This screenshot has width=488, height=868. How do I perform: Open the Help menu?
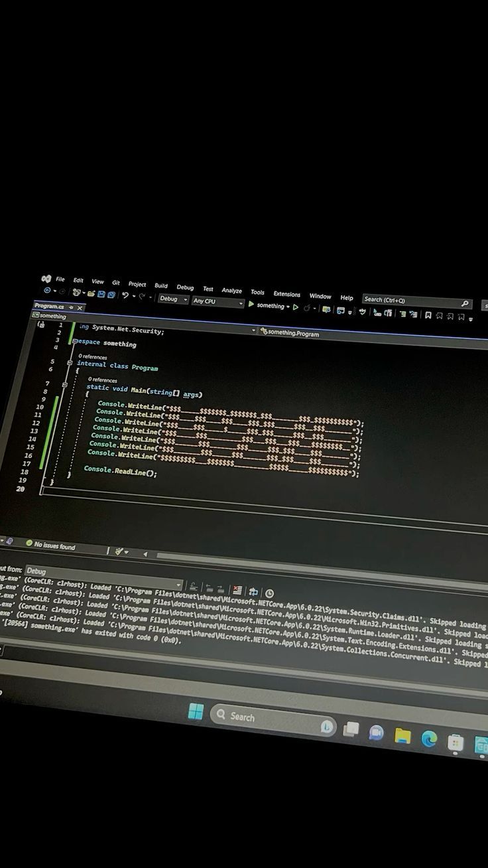point(347,297)
